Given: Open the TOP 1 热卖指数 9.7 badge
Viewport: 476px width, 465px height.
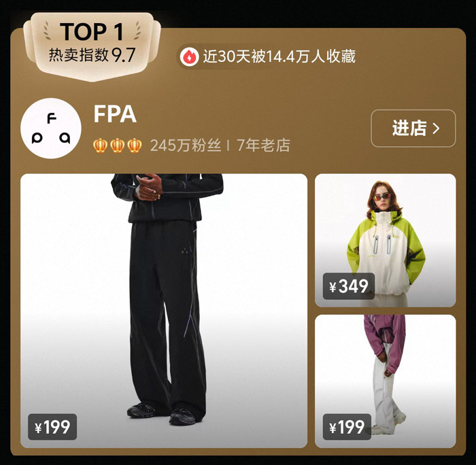Looking at the screenshot, I should (x=92, y=46).
